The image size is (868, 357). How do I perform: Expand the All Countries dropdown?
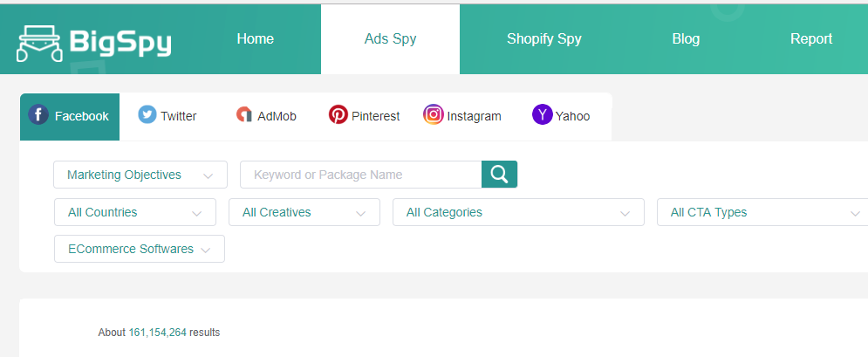(x=135, y=212)
